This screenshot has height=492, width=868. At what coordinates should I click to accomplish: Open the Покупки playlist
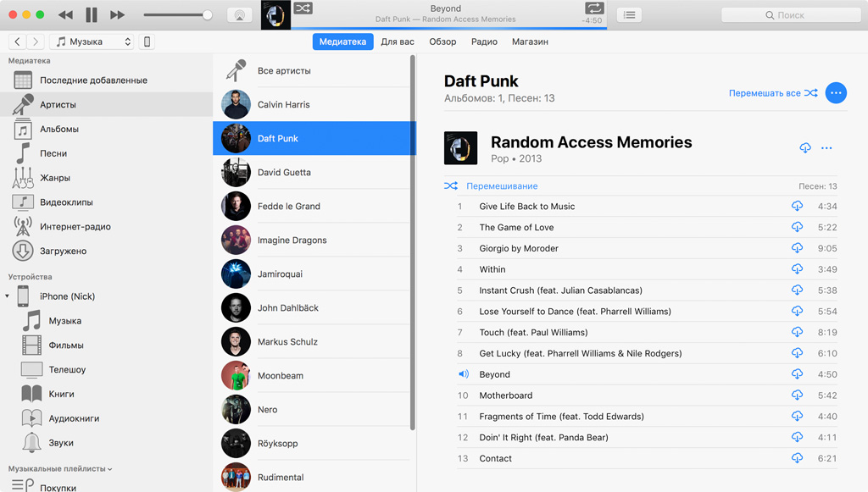(x=106, y=486)
